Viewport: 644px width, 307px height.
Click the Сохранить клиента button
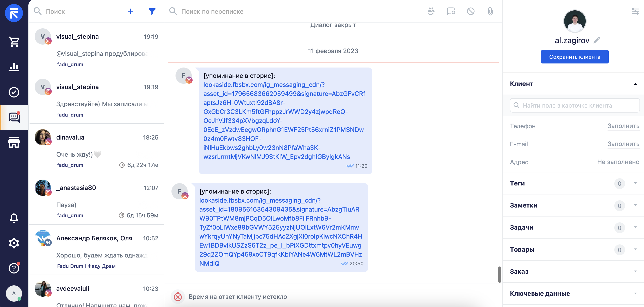575,57
